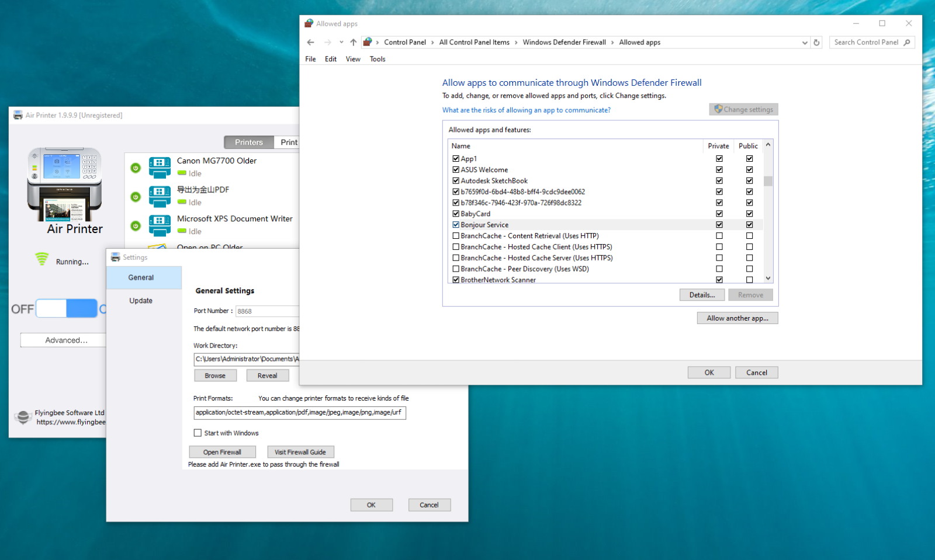Screen dimensions: 935x560
Task: Click the Work Directory path field
Action: coord(247,359)
